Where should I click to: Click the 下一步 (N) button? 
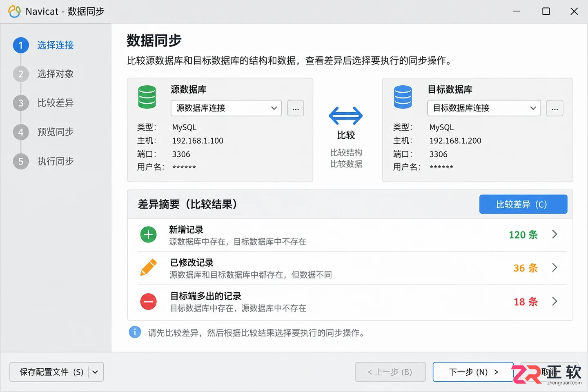click(473, 372)
